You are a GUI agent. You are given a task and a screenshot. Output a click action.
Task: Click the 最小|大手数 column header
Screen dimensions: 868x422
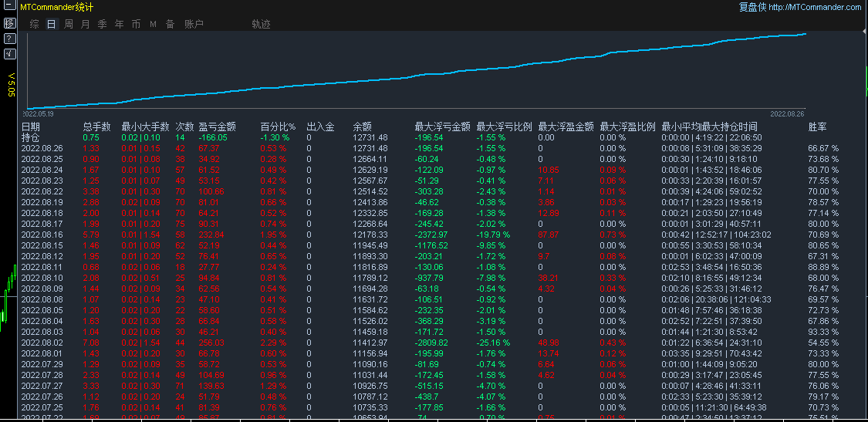click(x=146, y=127)
